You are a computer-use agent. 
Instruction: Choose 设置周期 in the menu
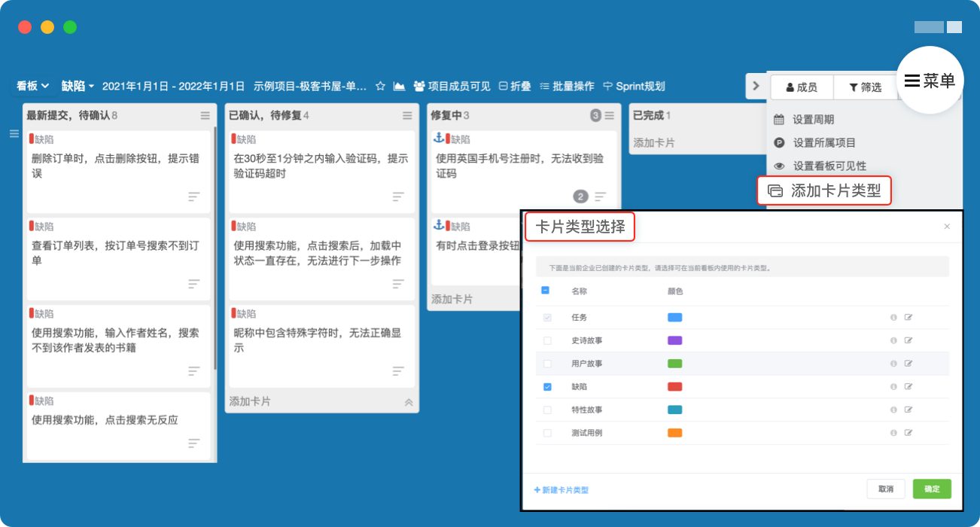tap(813, 120)
